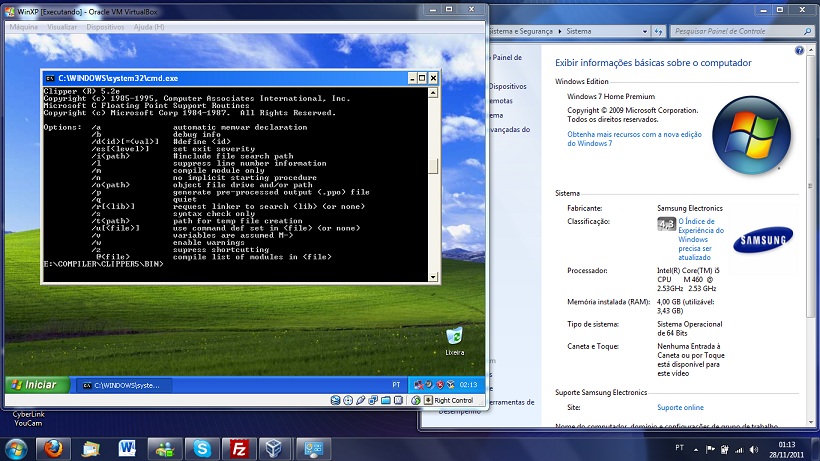Open the Windows 7 Start orb
The image size is (820, 461).
click(16, 448)
